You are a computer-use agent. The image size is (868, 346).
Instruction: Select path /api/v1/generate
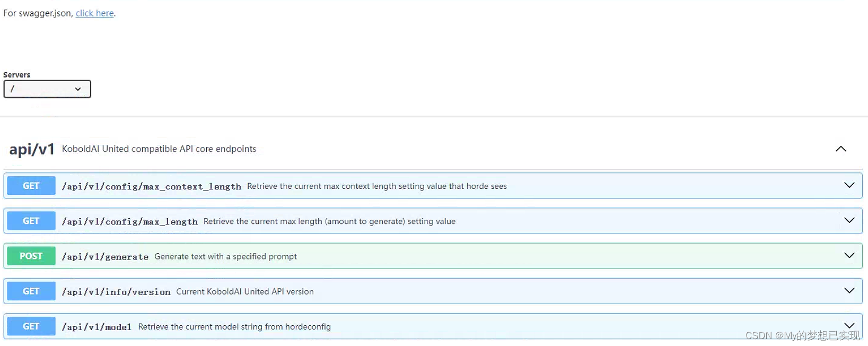(x=106, y=256)
